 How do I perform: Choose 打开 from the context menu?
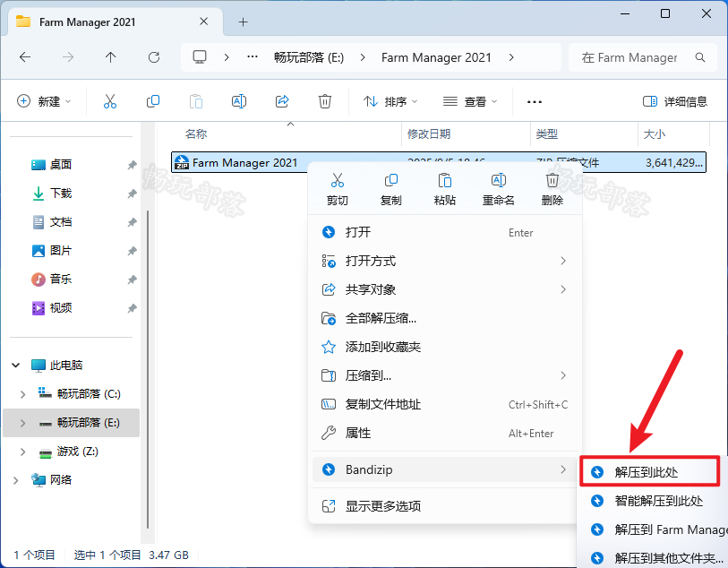(445, 232)
